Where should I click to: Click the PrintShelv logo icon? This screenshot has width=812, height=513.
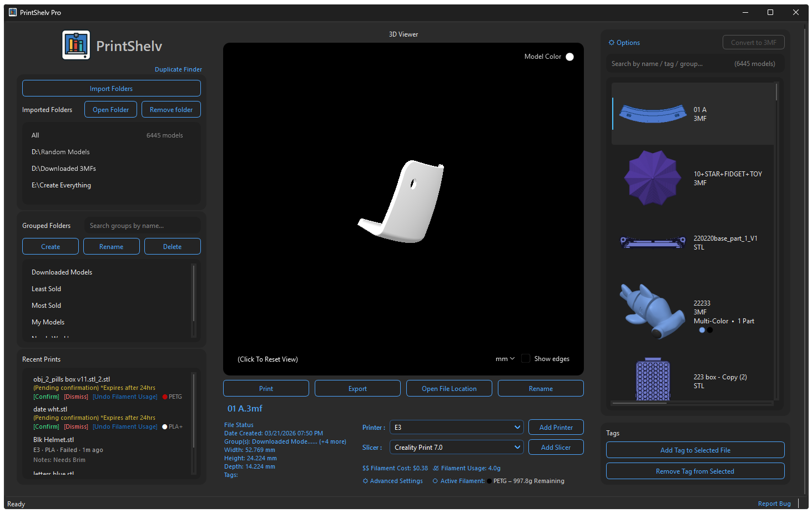tap(76, 45)
